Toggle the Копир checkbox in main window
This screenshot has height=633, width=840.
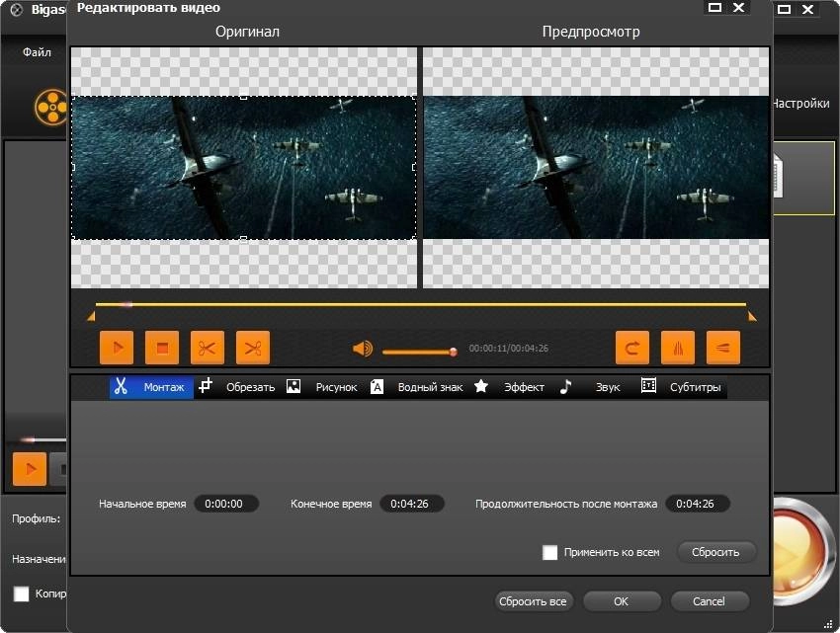coord(21,593)
